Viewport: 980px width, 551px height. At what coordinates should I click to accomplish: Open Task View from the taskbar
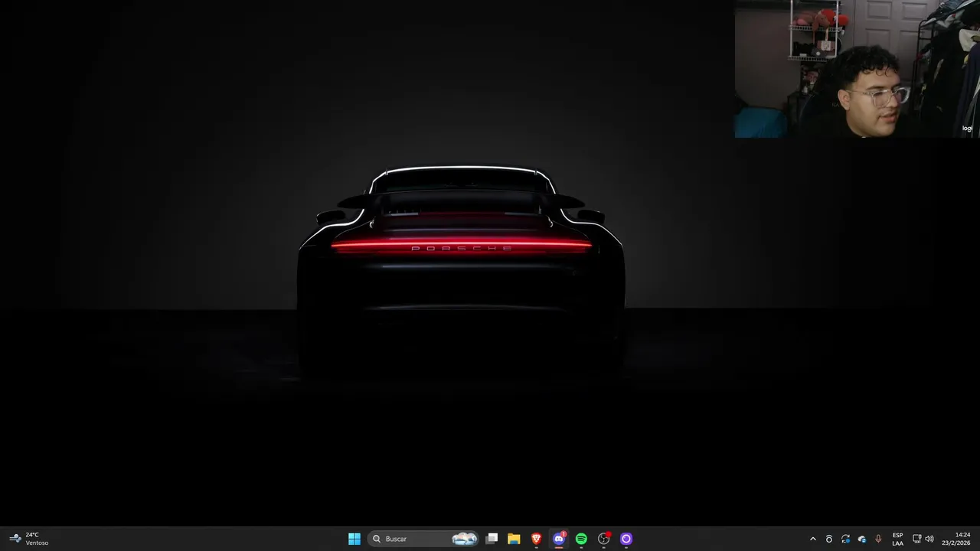tap(492, 539)
